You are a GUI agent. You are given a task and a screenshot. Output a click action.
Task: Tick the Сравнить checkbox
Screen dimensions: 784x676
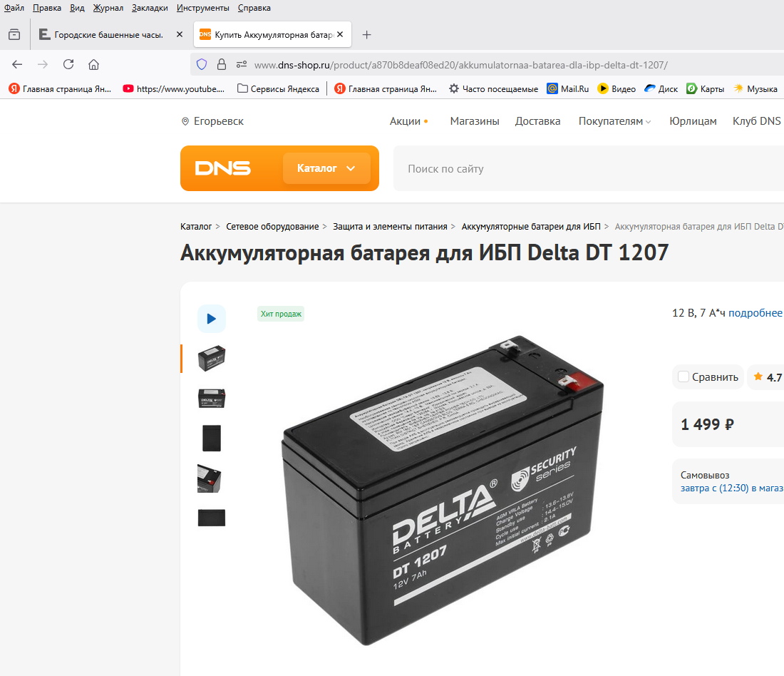(x=684, y=377)
